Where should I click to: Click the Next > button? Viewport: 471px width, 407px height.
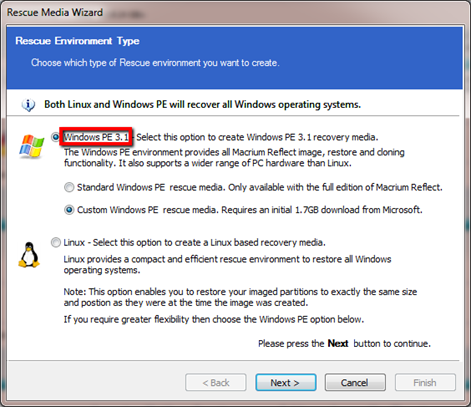pyautogui.click(x=286, y=382)
